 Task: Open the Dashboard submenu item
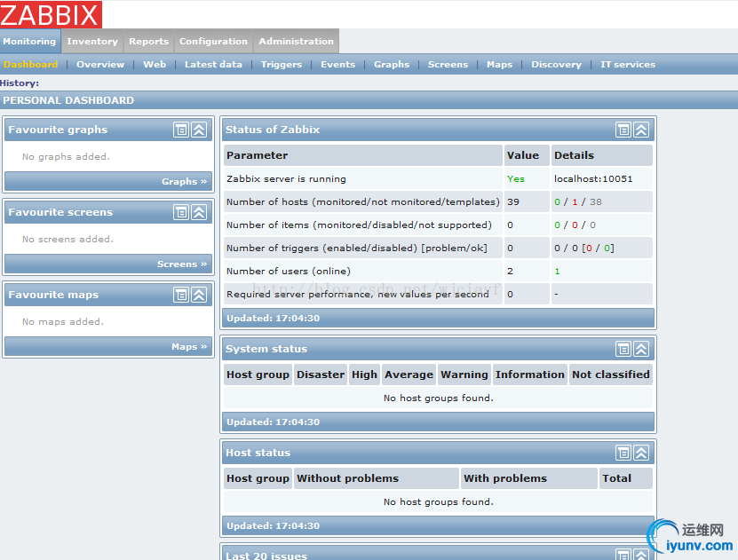(30, 65)
